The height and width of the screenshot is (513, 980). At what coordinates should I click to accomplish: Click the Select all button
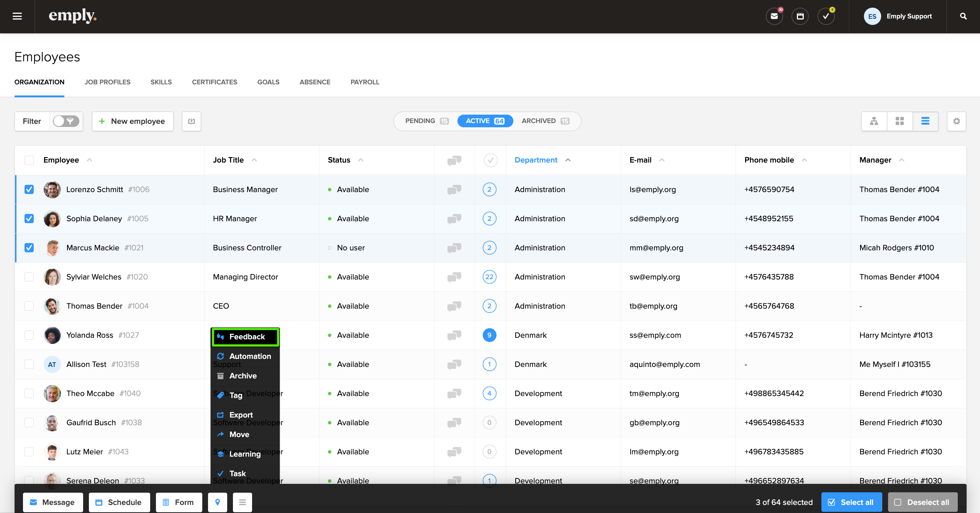(x=851, y=502)
